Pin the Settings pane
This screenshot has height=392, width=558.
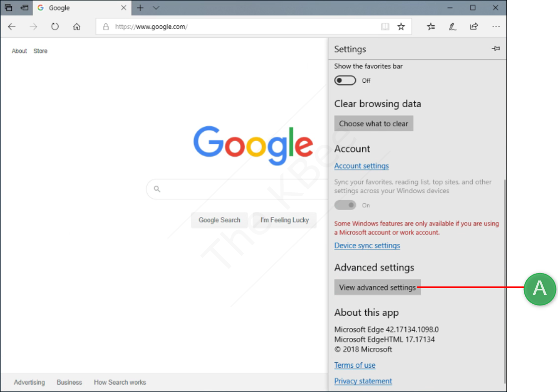(496, 49)
